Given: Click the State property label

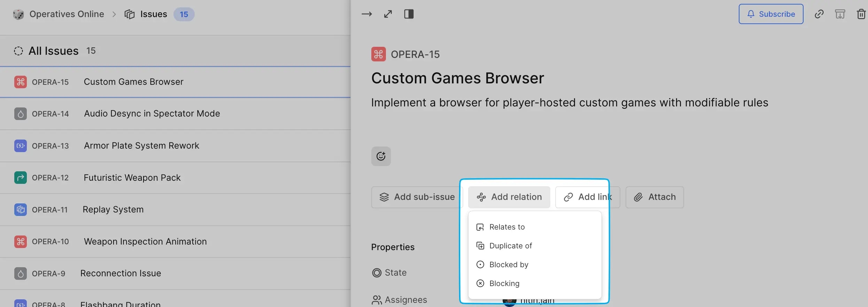Looking at the screenshot, I should pyautogui.click(x=395, y=273).
